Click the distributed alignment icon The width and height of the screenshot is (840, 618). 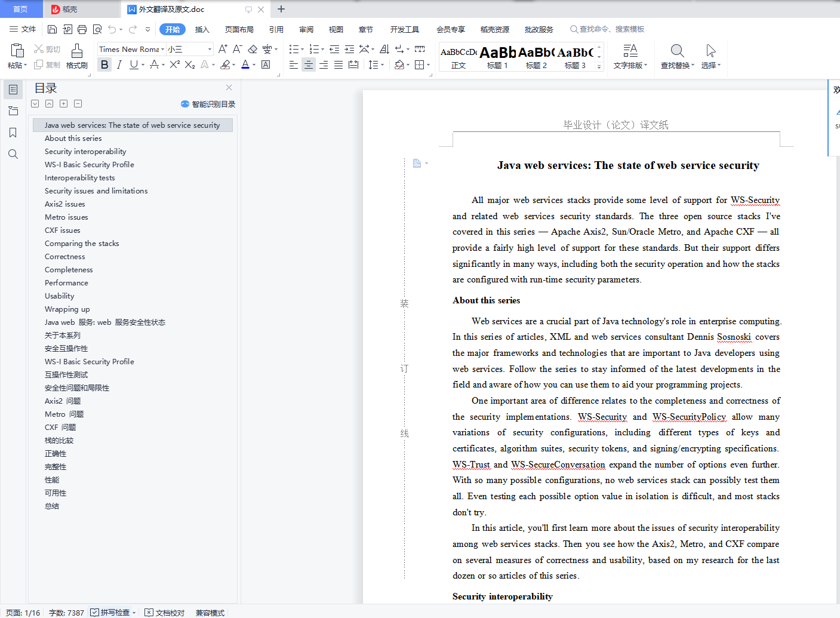pyautogui.click(x=353, y=64)
